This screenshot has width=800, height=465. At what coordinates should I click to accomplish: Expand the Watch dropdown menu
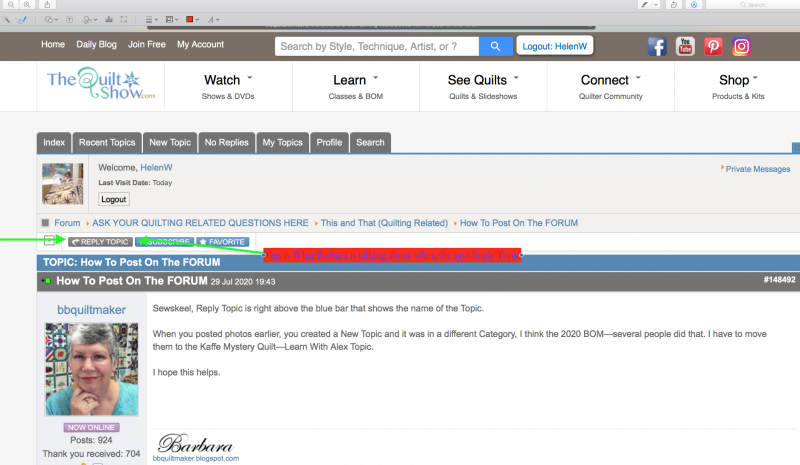[228, 80]
